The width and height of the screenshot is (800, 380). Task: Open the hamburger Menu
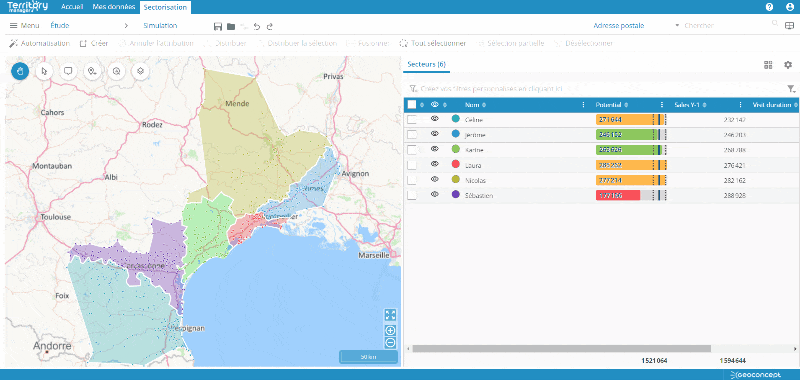24,26
